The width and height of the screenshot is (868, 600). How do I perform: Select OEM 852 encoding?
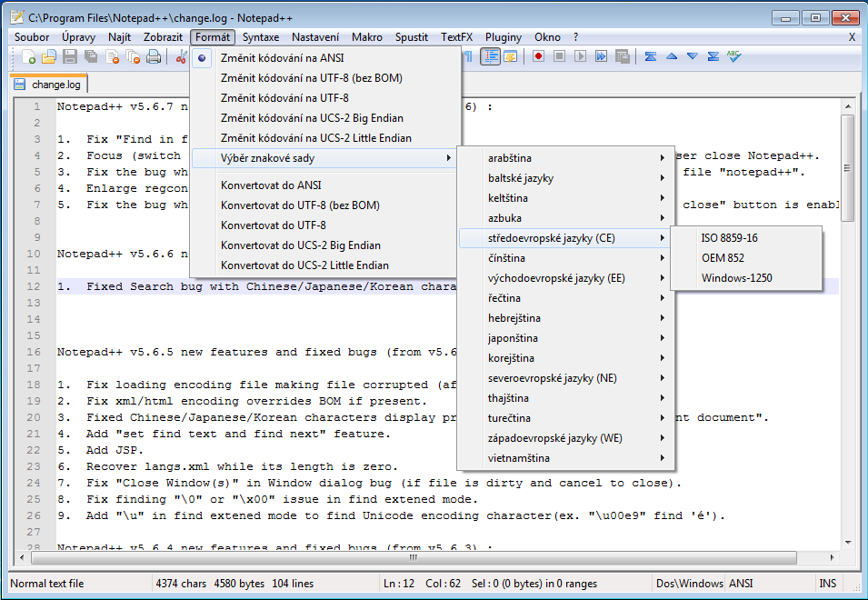(x=746, y=258)
